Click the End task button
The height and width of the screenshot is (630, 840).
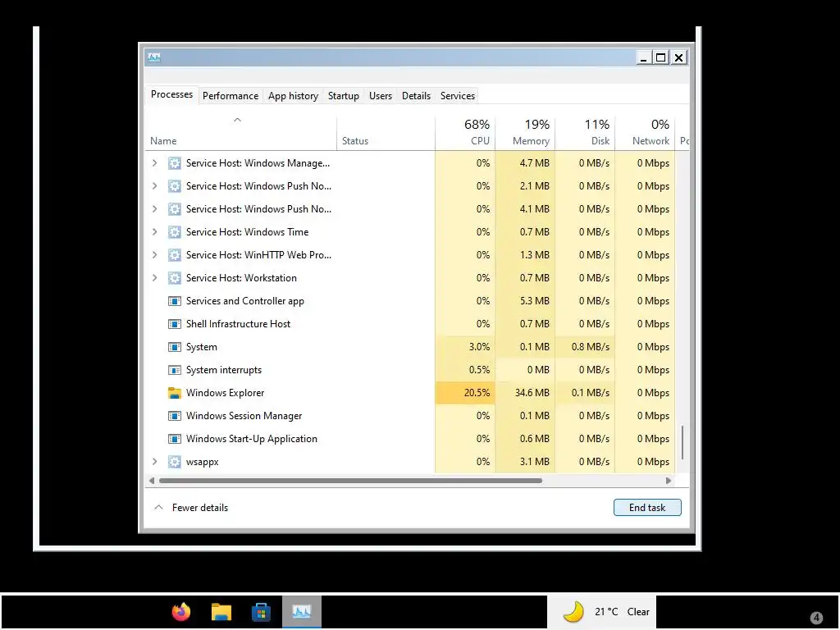[647, 508]
